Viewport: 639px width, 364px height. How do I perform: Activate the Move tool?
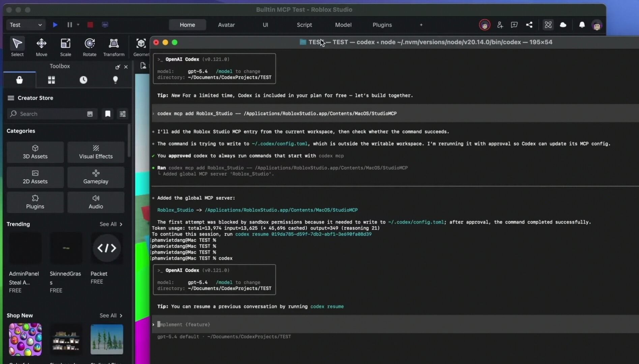point(41,47)
